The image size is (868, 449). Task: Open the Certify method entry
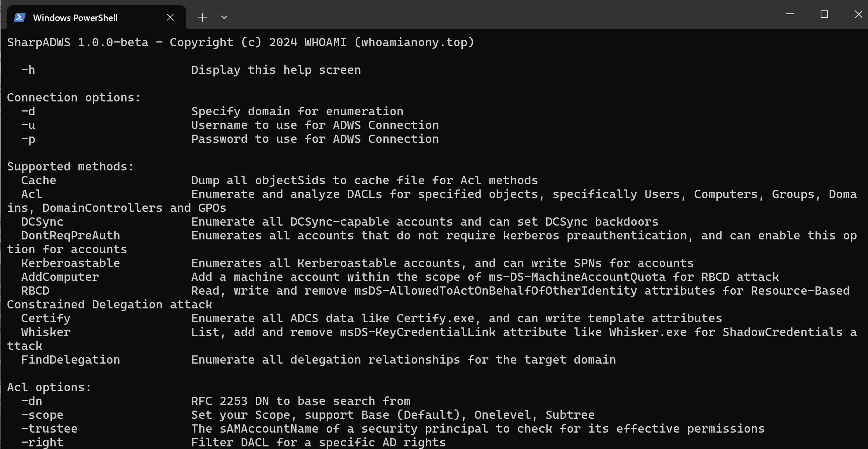coord(45,318)
